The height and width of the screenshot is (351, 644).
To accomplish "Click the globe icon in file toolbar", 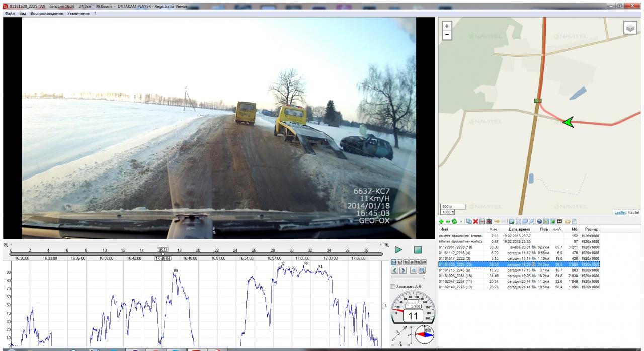I will coord(539,221).
